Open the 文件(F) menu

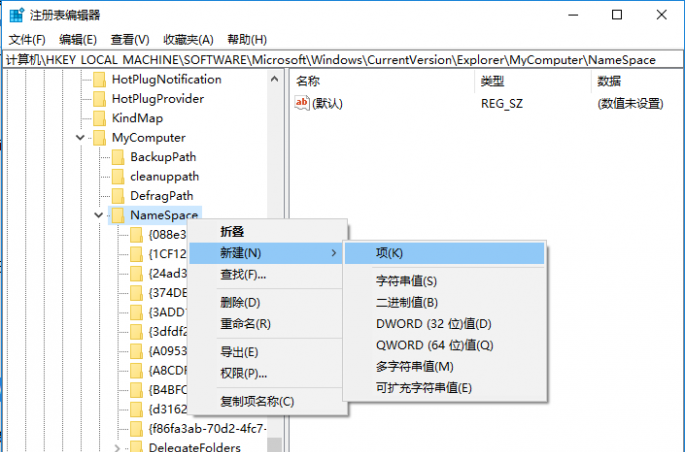(x=27, y=40)
